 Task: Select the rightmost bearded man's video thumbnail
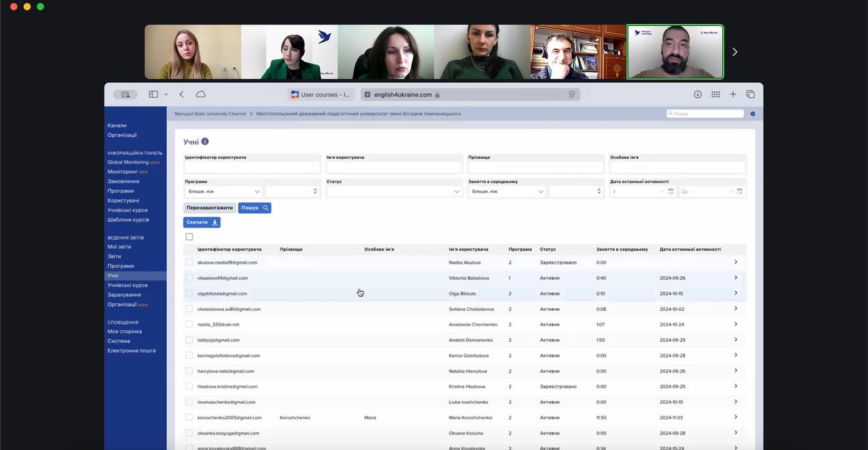[675, 52]
